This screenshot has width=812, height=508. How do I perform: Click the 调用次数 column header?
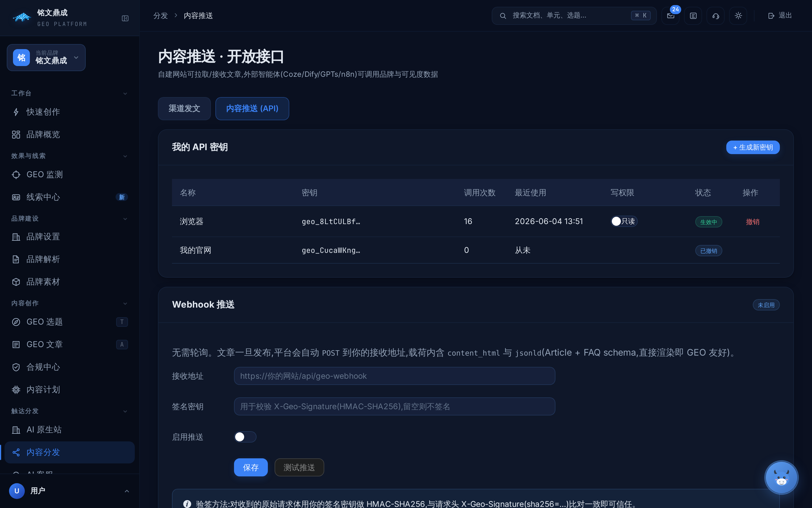pos(480,192)
